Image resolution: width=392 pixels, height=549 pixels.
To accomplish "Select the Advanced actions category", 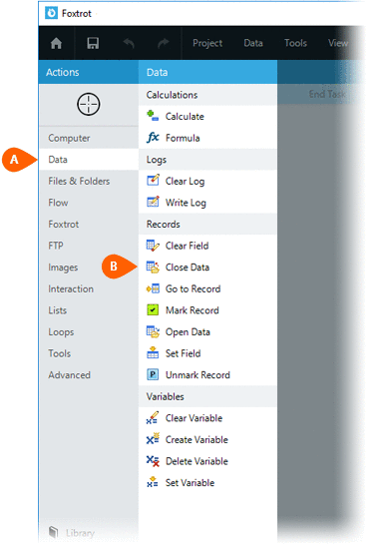I will point(89,375).
